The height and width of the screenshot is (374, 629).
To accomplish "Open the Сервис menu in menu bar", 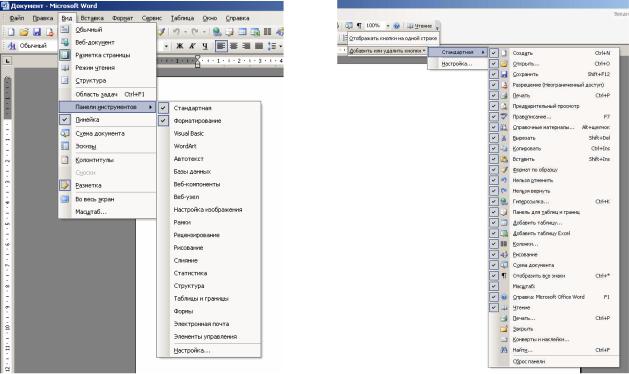I will tap(152, 18).
